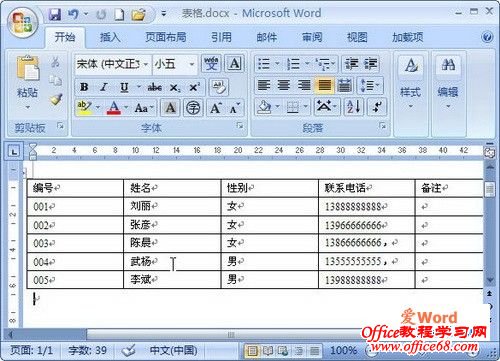Screen dimensions: 500x361
Task: Open a file via folder icon
Action: pyautogui.click(x=139, y=14)
